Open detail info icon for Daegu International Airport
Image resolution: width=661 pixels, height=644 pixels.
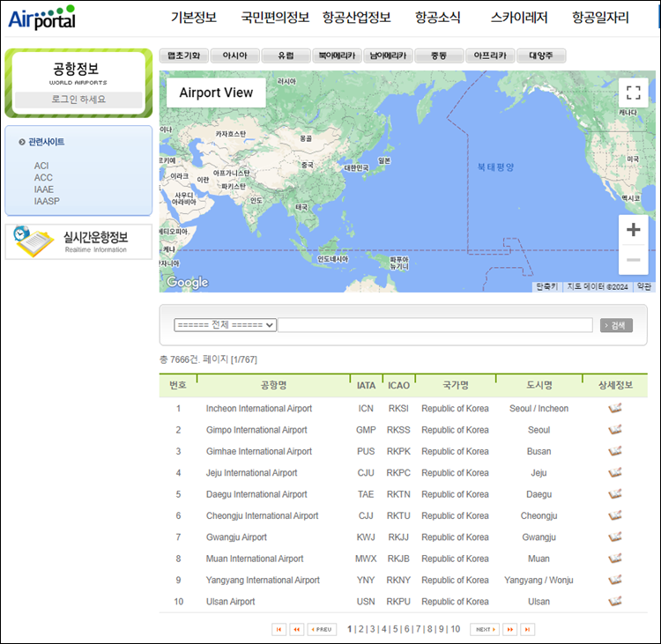click(x=615, y=494)
